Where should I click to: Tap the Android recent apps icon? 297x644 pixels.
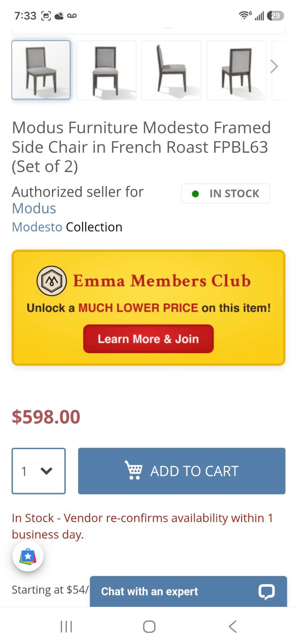pyautogui.click(x=66, y=626)
